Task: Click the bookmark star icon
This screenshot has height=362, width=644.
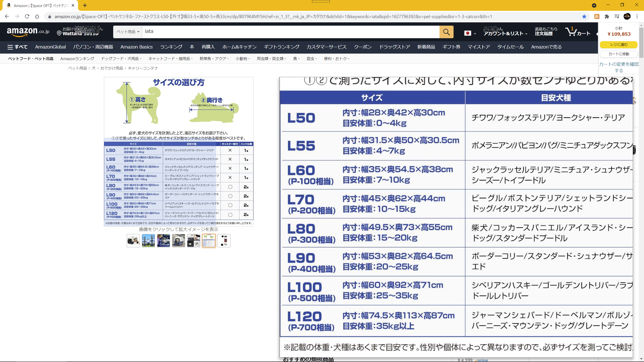Action: (x=584, y=16)
